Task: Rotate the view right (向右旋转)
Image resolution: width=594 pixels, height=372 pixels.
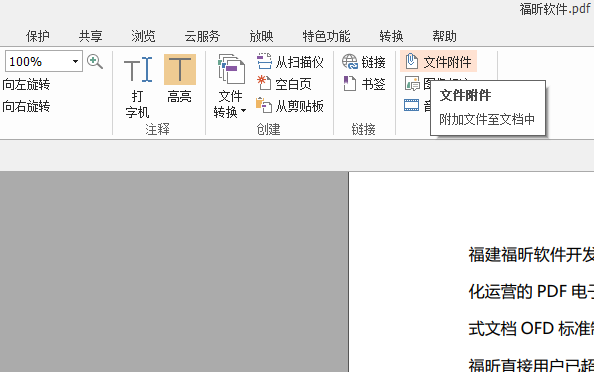Action: point(26,106)
